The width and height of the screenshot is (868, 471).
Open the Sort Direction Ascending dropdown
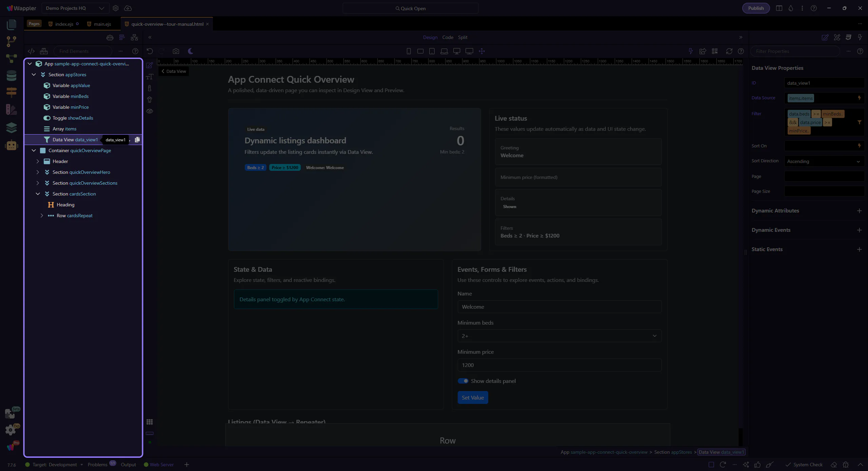[824, 161]
